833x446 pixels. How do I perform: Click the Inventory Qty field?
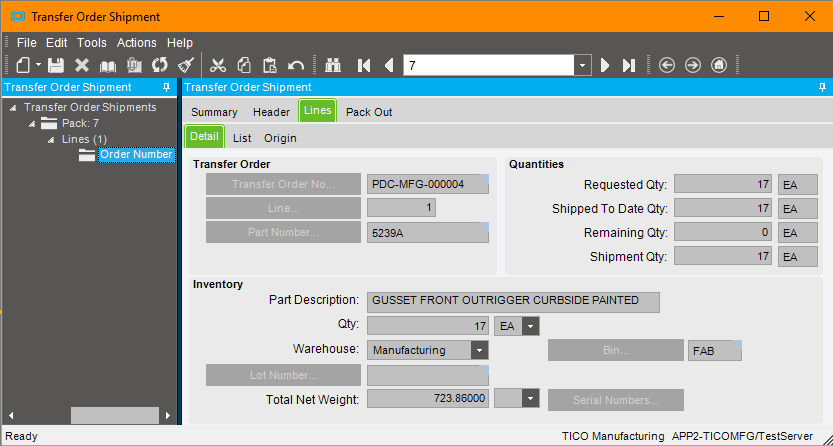click(428, 326)
